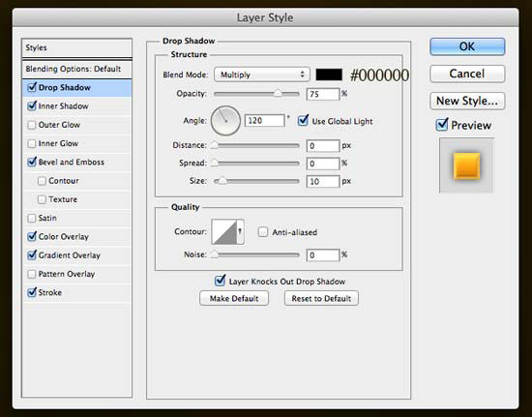Uncheck the Bevel and Emboss checkbox

tap(32, 162)
